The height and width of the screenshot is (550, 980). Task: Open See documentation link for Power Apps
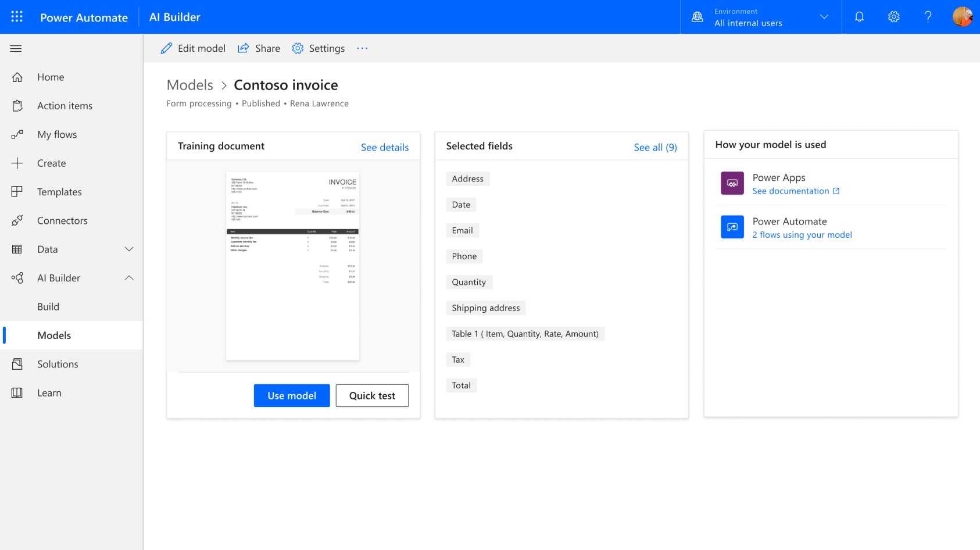(x=791, y=191)
